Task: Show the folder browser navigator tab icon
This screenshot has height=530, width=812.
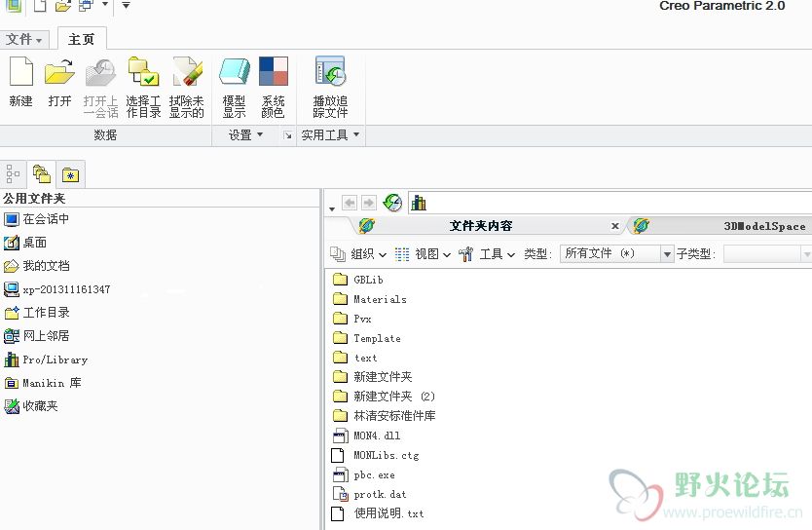Action: (x=42, y=174)
